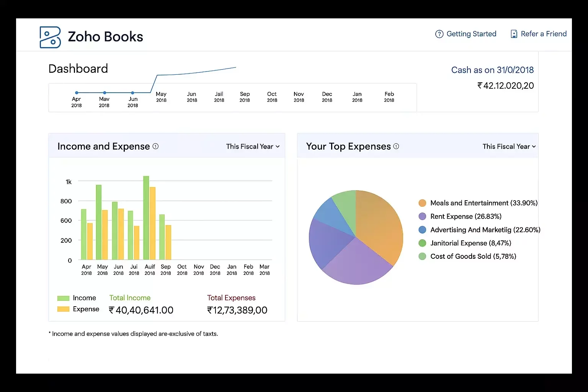Click info icon beside Your Top Expenses
The image size is (588, 392).
tap(396, 146)
